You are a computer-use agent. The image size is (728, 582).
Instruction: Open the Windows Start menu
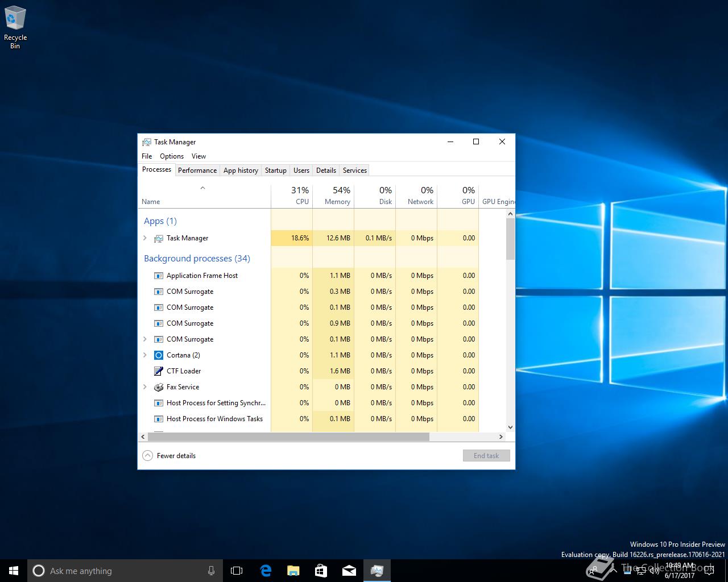14,571
